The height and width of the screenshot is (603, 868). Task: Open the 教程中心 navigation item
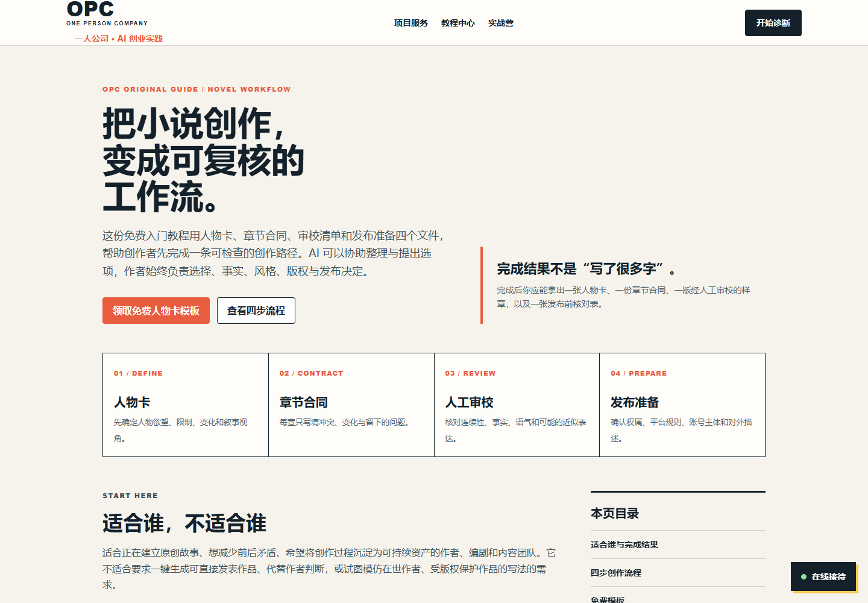pos(458,23)
